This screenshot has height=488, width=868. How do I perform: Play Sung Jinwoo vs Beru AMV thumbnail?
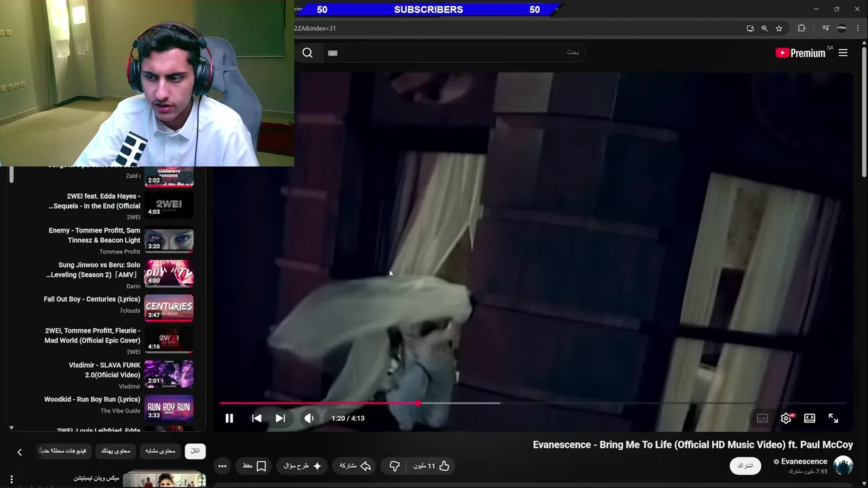coord(169,274)
